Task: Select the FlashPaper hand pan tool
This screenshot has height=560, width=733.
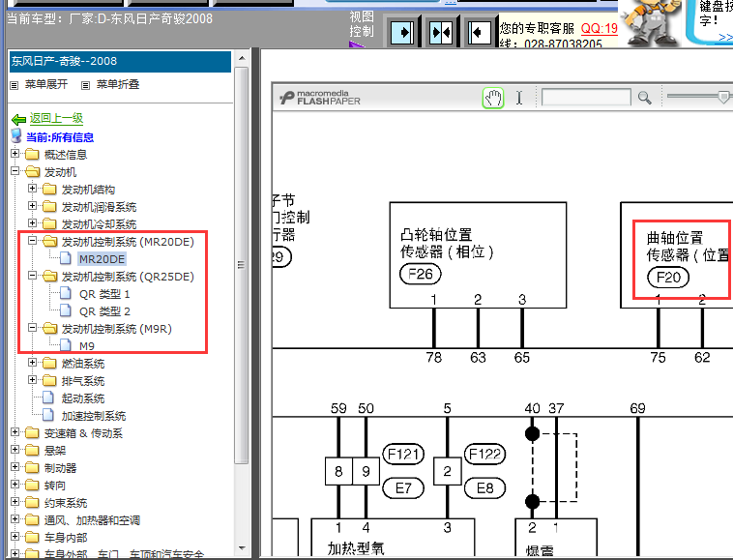Action: click(x=493, y=98)
